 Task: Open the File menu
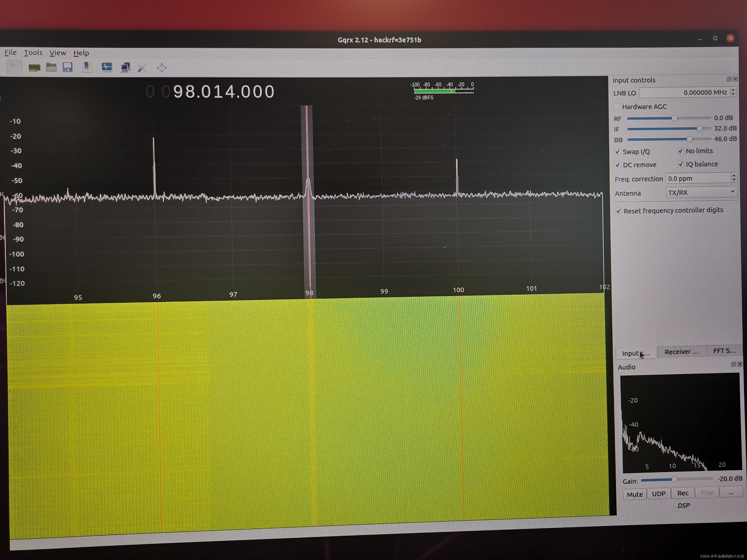pyautogui.click(x=11, y=52)
